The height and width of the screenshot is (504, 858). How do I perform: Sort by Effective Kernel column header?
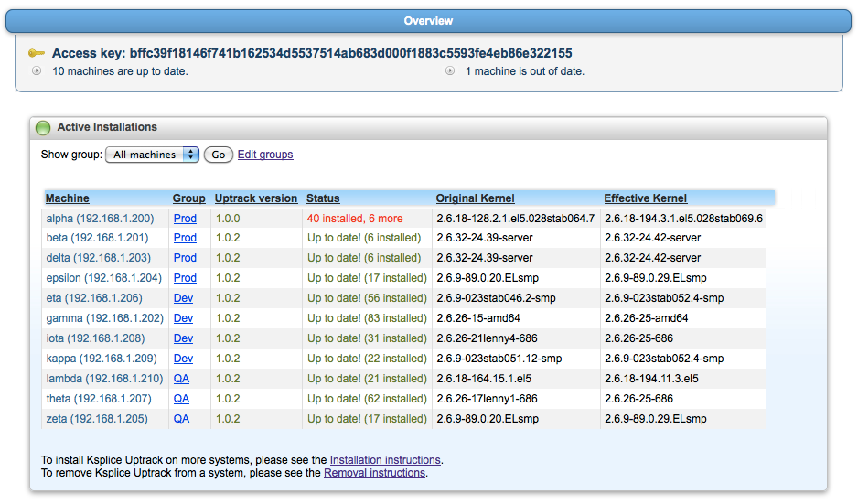click(x=646, y=198)
